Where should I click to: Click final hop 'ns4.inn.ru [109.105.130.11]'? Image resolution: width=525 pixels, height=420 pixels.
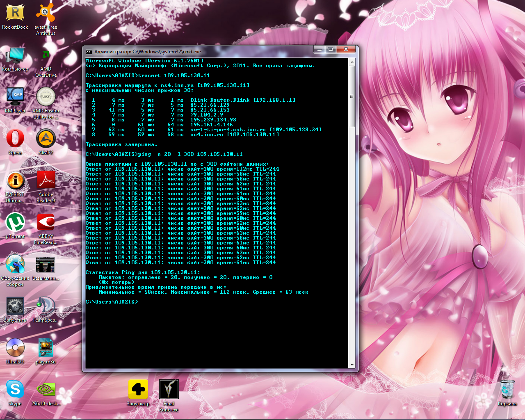point(235,135)
